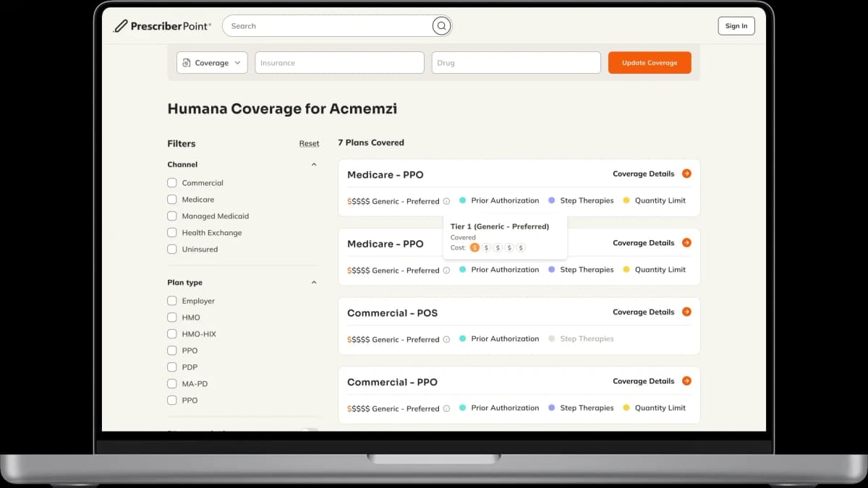Screen dimensions: 868x488
Task: Click the search magnifier icon
Action: 441,25
